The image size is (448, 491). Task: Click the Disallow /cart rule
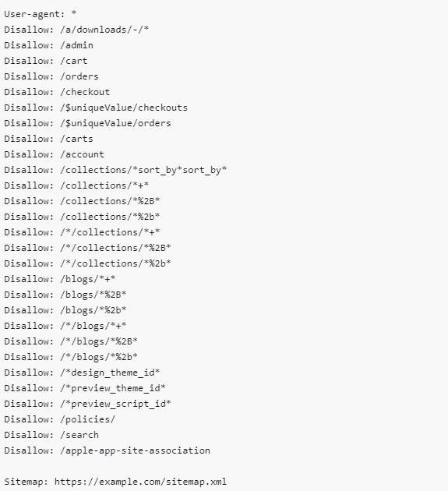(46, 61)
